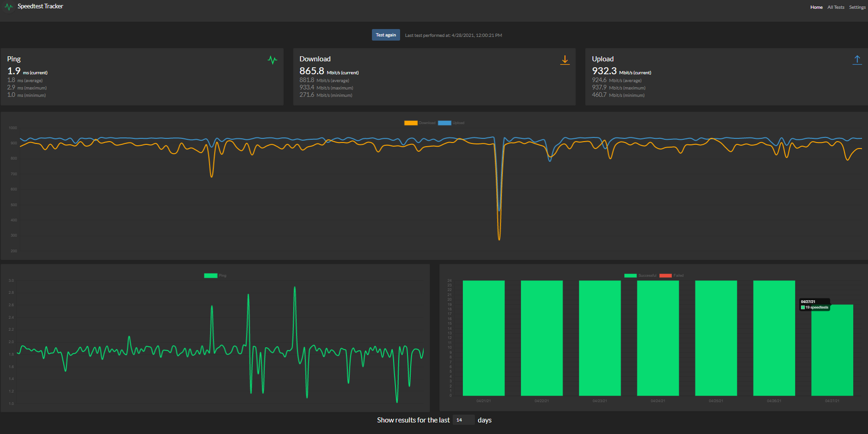Click the 865.8 current download value

(x=311, y=71)
